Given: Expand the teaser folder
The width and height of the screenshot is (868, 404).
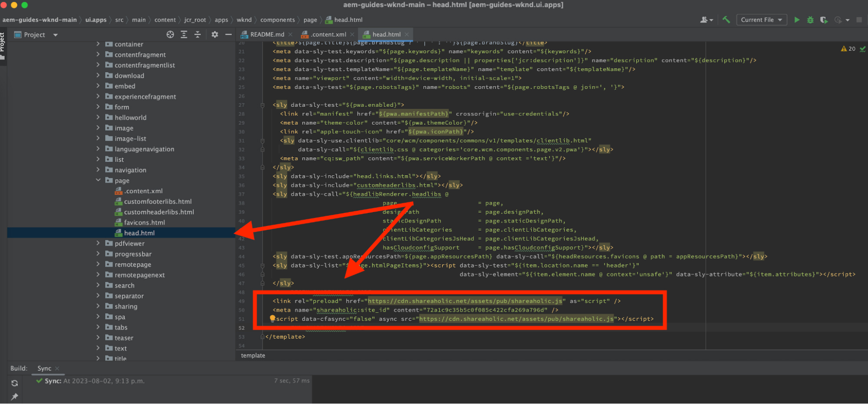Looking at the screenshot, I should 98,338.
